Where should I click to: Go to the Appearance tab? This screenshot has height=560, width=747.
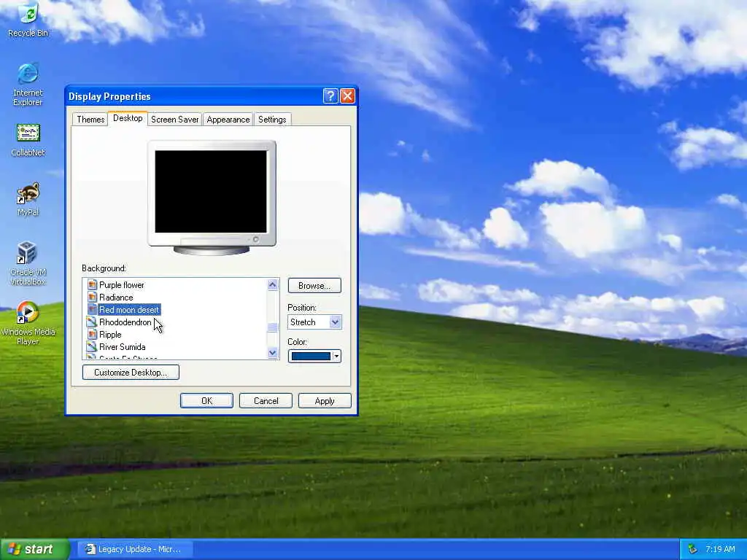pos(228,119)
